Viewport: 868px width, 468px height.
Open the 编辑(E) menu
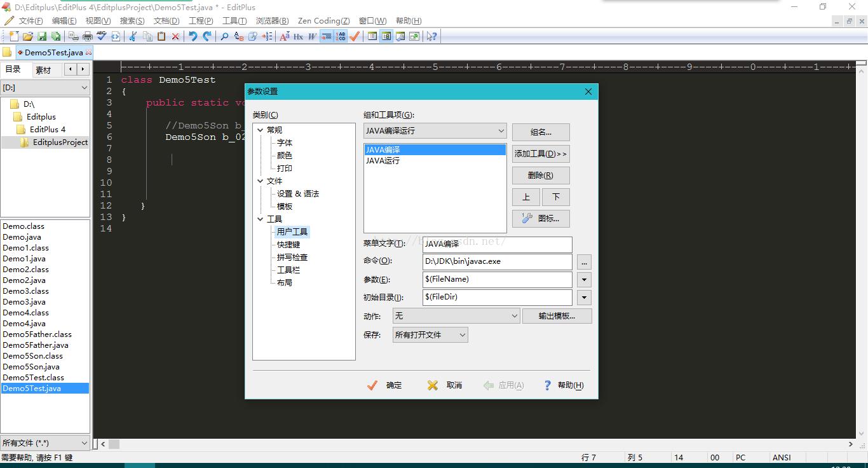click(64, 21)
